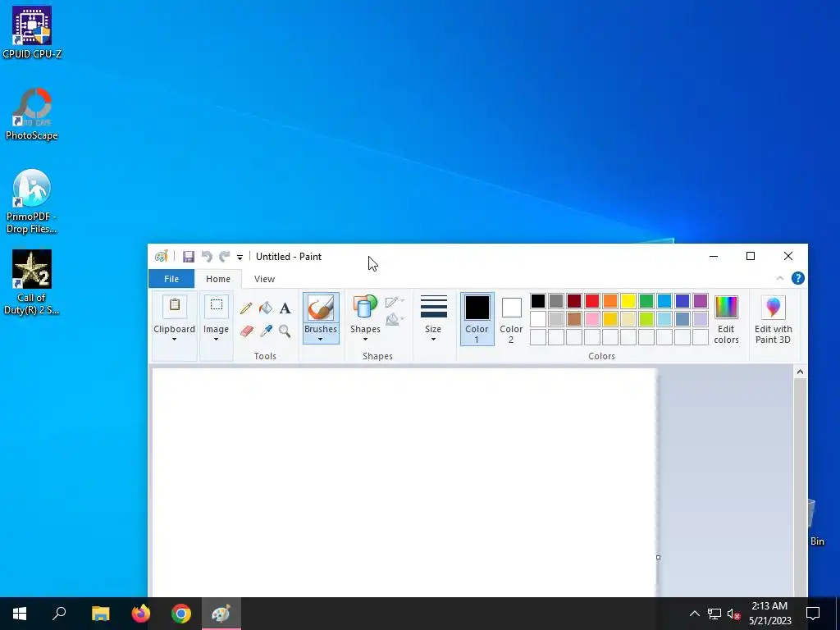The height and width of the screenshot is (630, 840).
Task: Open the Action Center notifications
Action: tap(813, 614)
